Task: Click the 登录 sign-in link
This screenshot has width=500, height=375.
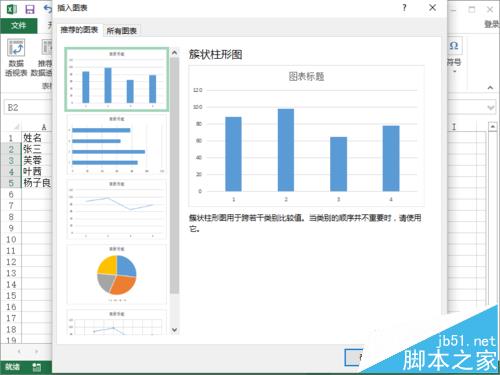Action: pyautogui.click(x=492, y=24)
